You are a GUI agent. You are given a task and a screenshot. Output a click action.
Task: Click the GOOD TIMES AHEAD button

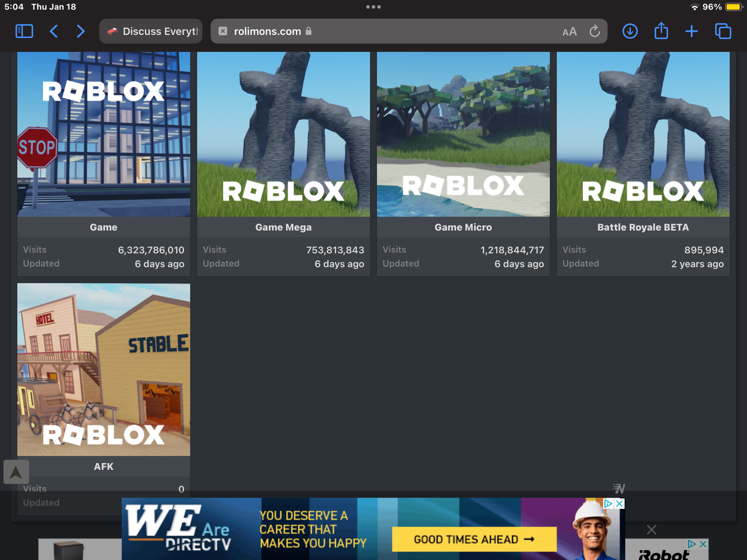click(474, 539)
